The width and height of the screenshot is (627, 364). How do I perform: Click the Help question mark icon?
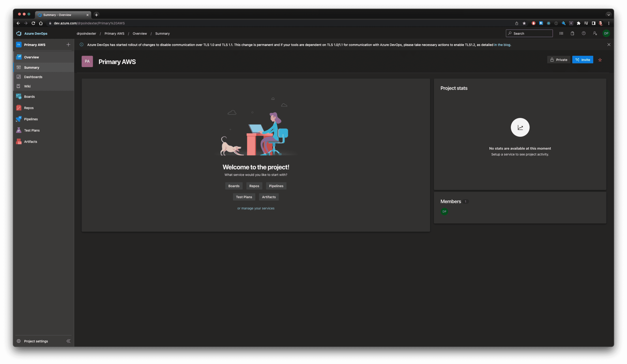click(583, 33)
